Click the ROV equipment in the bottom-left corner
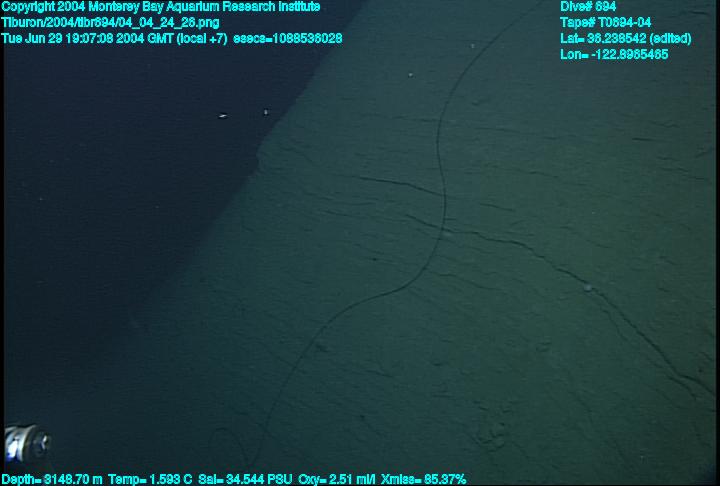 (24, 445)
